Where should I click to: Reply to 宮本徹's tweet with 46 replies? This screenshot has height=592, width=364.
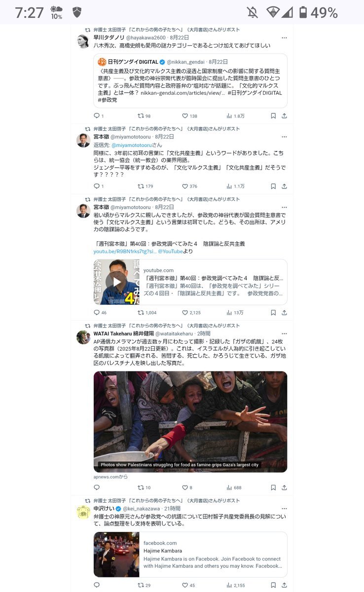coord(100,313)
